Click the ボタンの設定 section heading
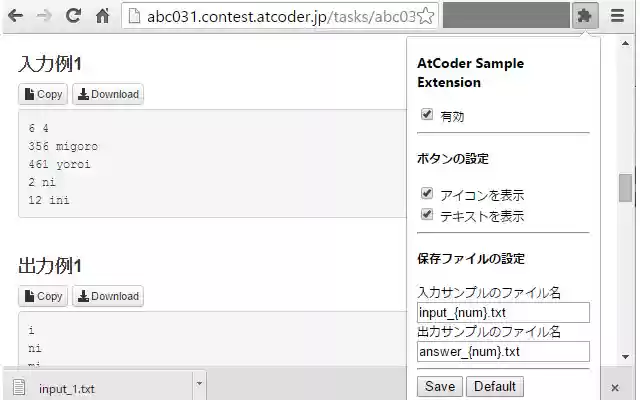The height and width of the screenshot is (400, 640). click(x=453, y=159)
